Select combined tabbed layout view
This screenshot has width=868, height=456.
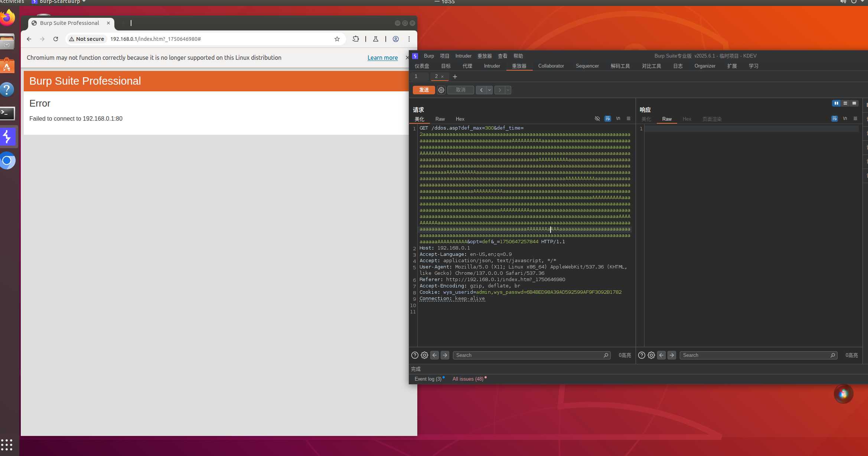pos(854,103)
